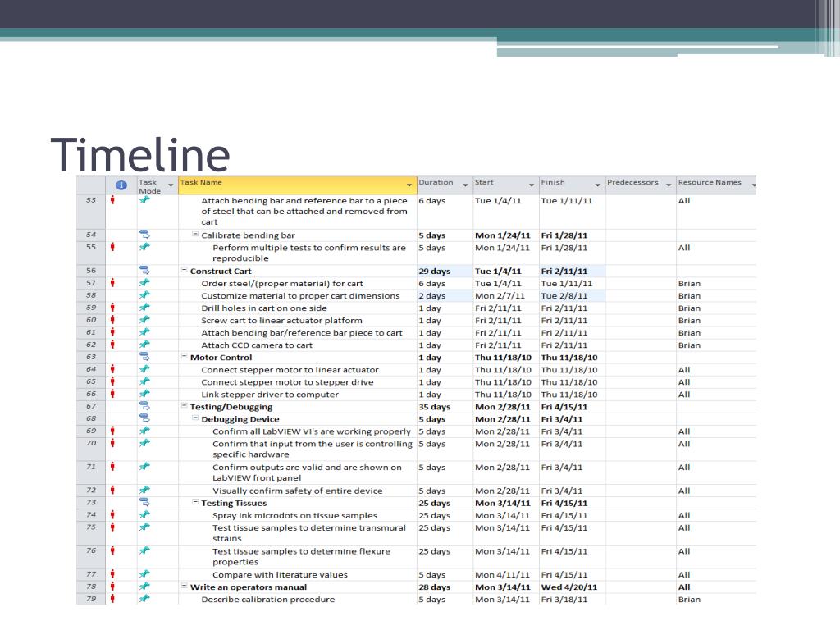Open the Predecessors column filter dropdown
This screenshot has width=840, height=630.
669,185
